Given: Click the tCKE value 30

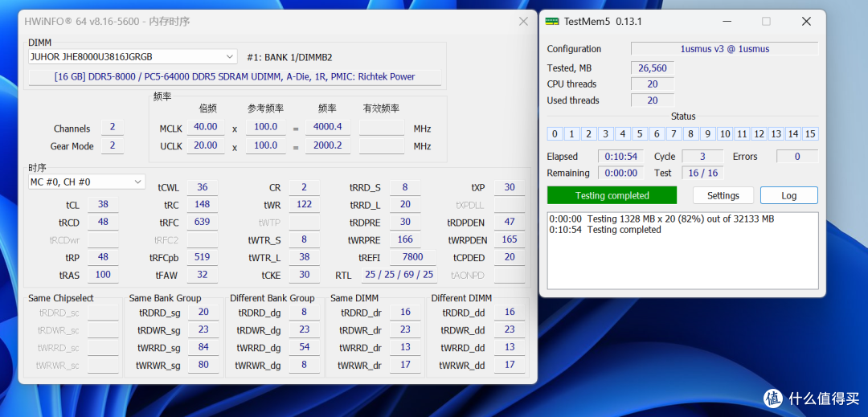Looking at the screenshot, I should (305, 274).
